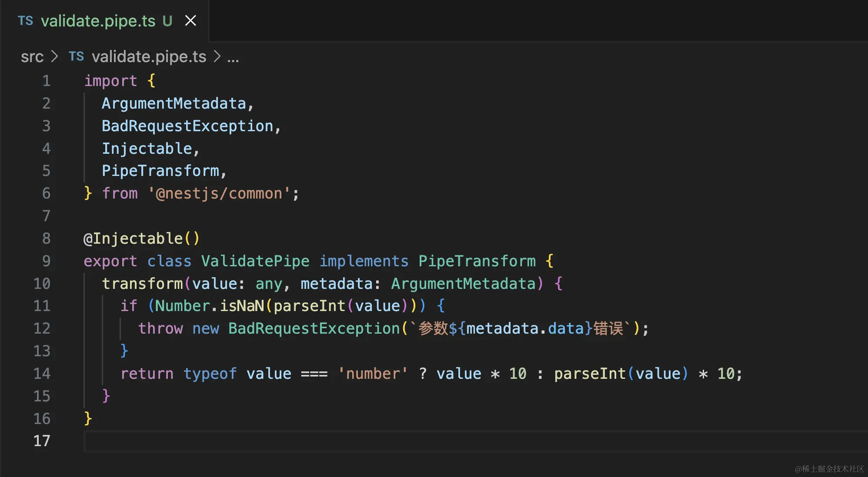The width and height of the screenshot is (868, 477).
Task: Click the 'from' keyword on line 6
Action: click(x=120, y=193)
